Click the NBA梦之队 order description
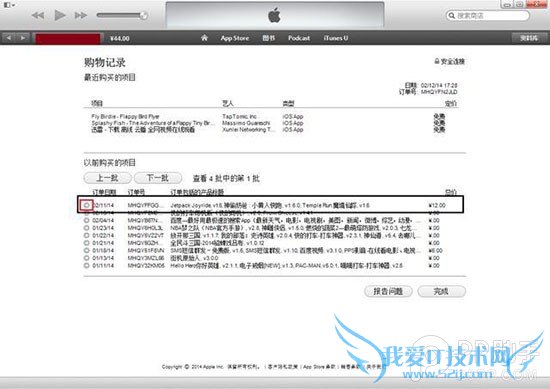Screen dimensions: 550x389 click(293, 228)
